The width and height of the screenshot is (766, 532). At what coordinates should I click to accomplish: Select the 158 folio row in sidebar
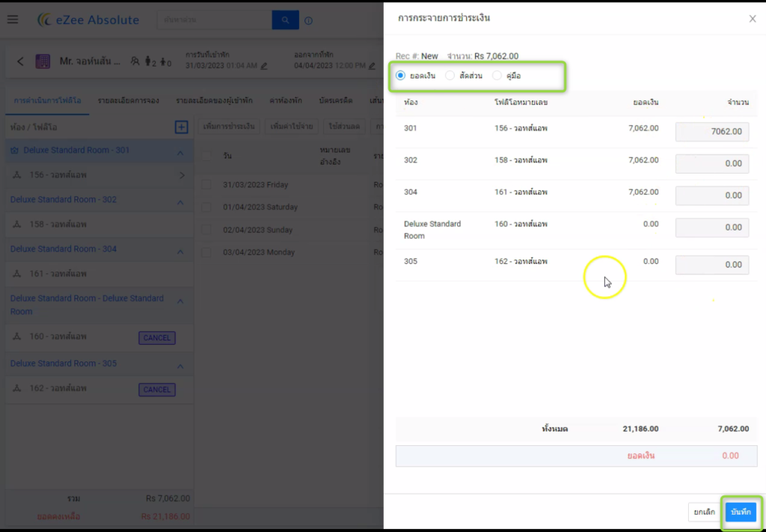[x=99, y=224]
